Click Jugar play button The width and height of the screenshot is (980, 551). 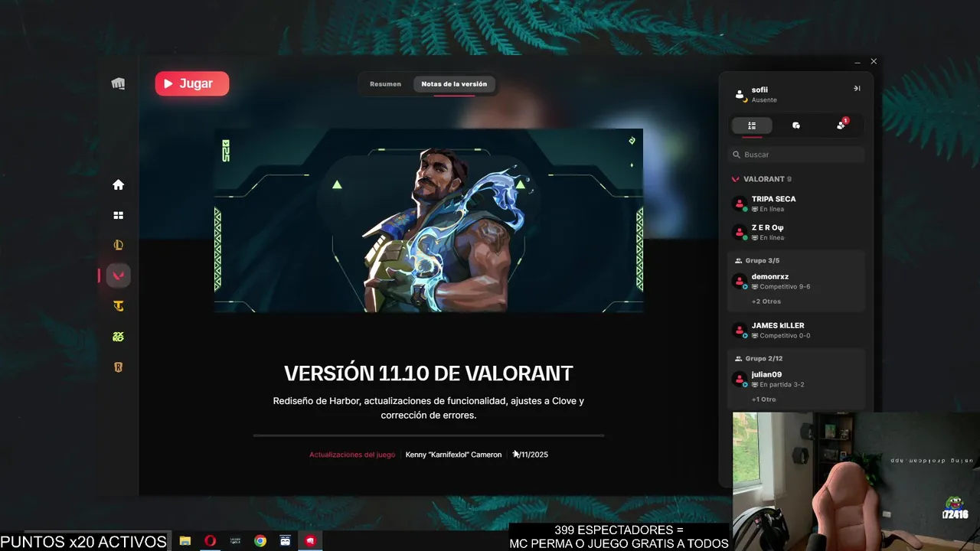click(x=192, y=83)
